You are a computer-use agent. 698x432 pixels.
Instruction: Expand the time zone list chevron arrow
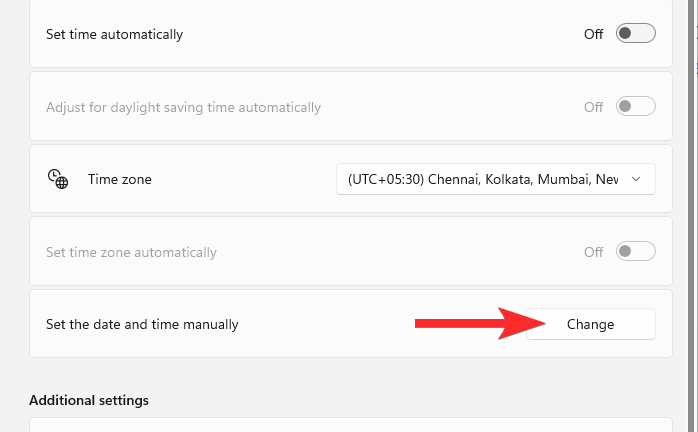coord(637,179)
